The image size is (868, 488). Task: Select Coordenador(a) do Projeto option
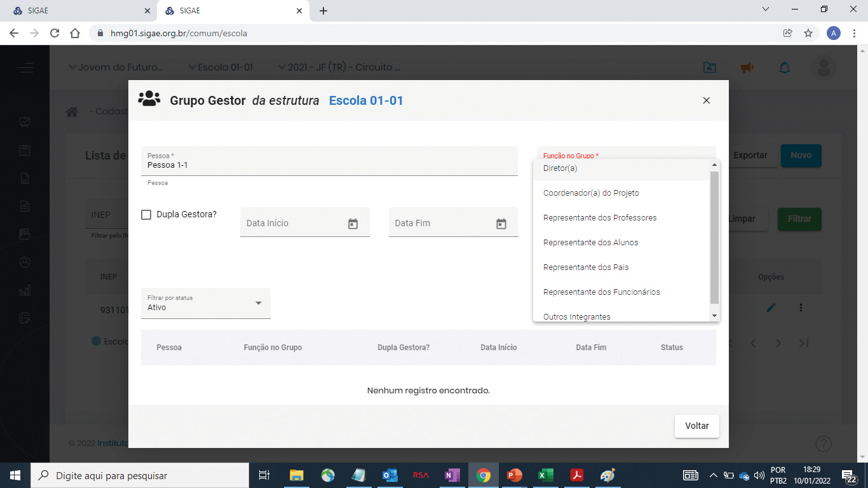(621, 193)
